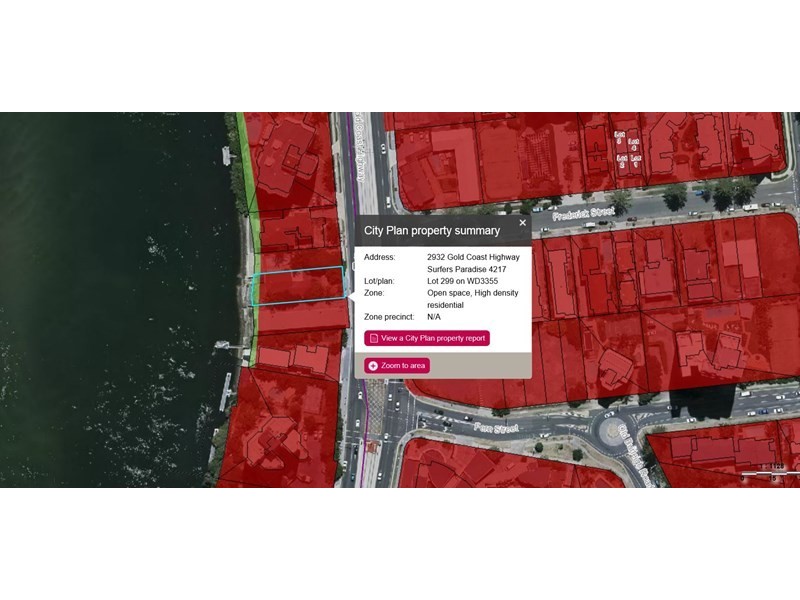Click the address 2932 Gold Coast Highway text

pos(473,257)
